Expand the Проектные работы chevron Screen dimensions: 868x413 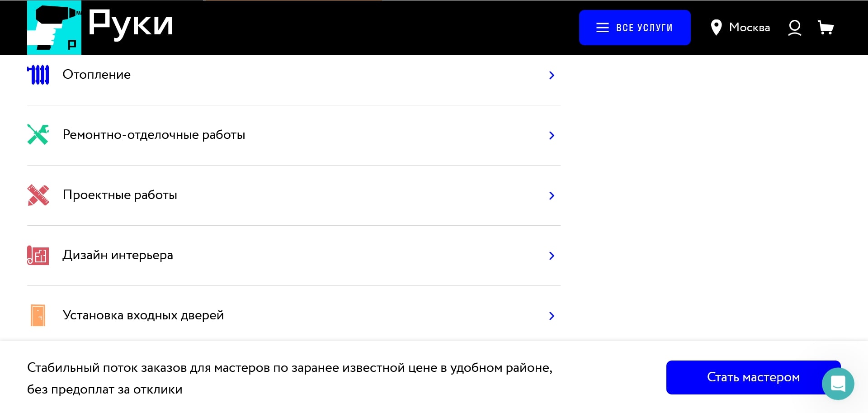552,195
